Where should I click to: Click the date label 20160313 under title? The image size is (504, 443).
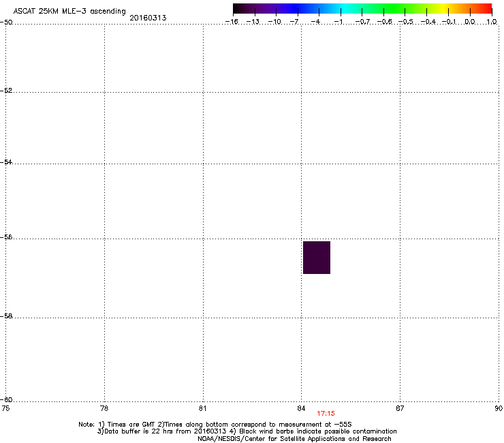[x=148, y=18]
